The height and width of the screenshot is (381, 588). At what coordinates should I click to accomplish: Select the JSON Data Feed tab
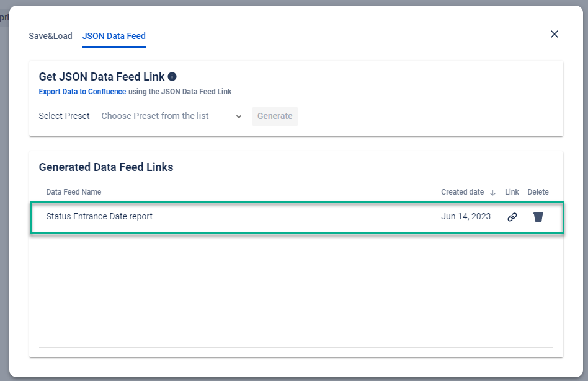[x=114, y=36]
